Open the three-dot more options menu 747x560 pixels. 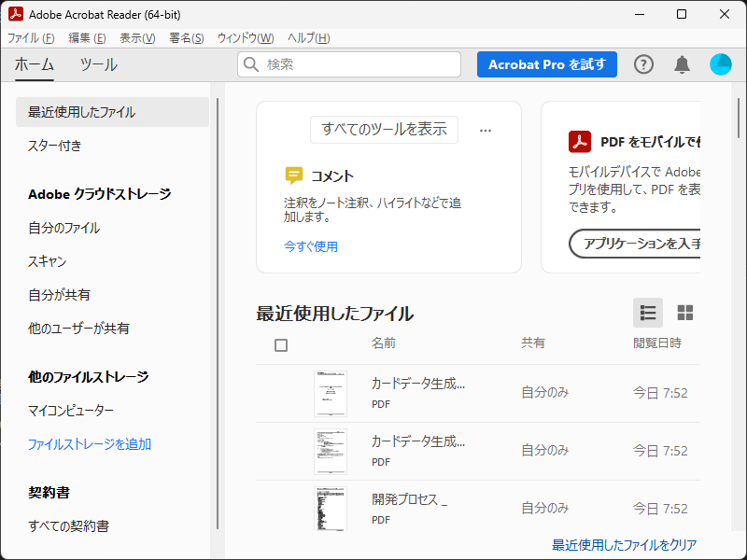pos(486,131)
